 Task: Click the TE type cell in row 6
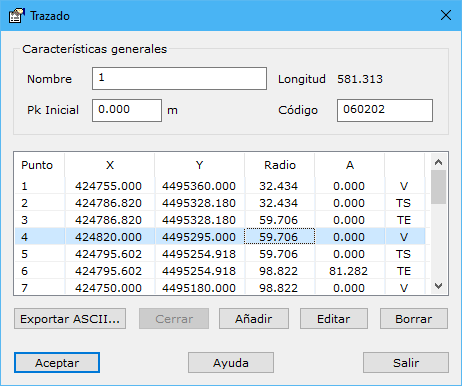click(x=404, y=271)
